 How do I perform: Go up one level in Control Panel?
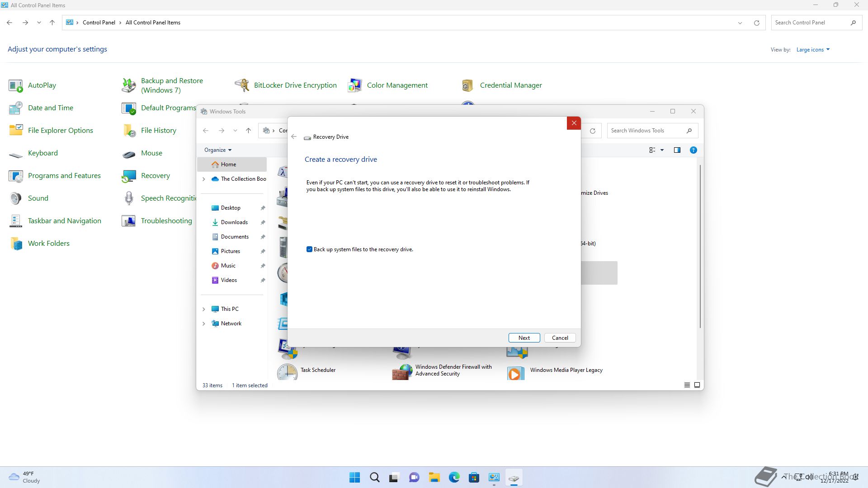(52, 23)
